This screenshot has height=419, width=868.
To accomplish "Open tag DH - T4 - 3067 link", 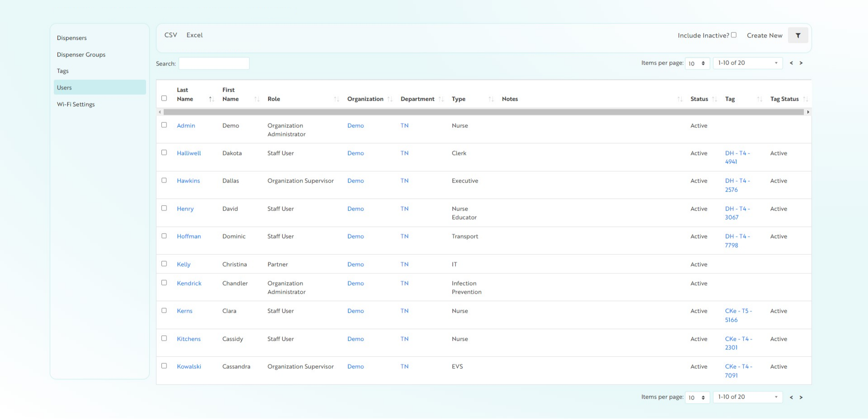I will click(737, 213).
